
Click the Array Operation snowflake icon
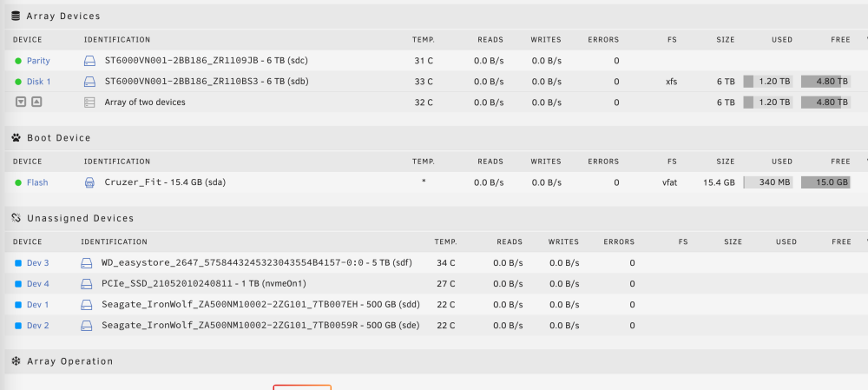click(x=16, y=361)
